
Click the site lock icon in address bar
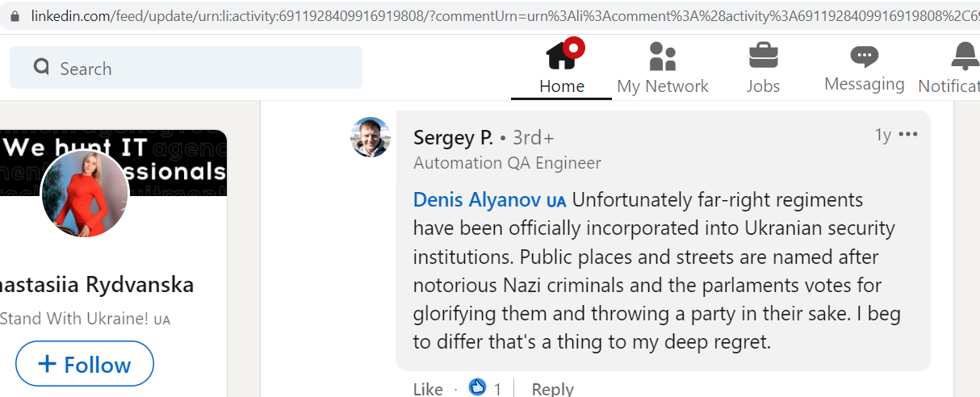pos(15,15)
